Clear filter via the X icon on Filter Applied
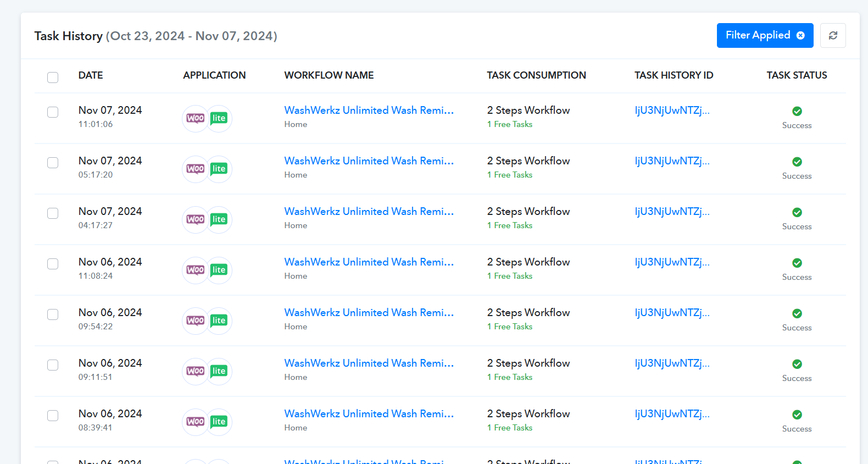868x464 pixels. (x=800, y=35)
